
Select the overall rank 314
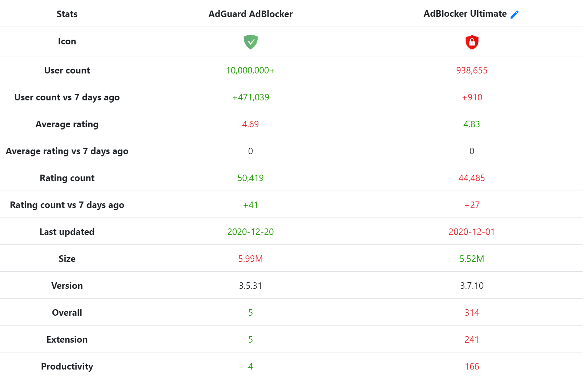tap(472, 313)
